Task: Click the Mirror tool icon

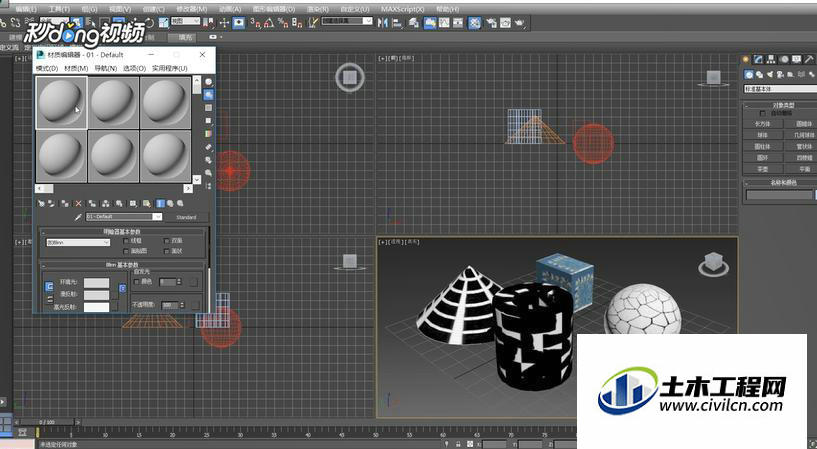Action: (383, 22)
